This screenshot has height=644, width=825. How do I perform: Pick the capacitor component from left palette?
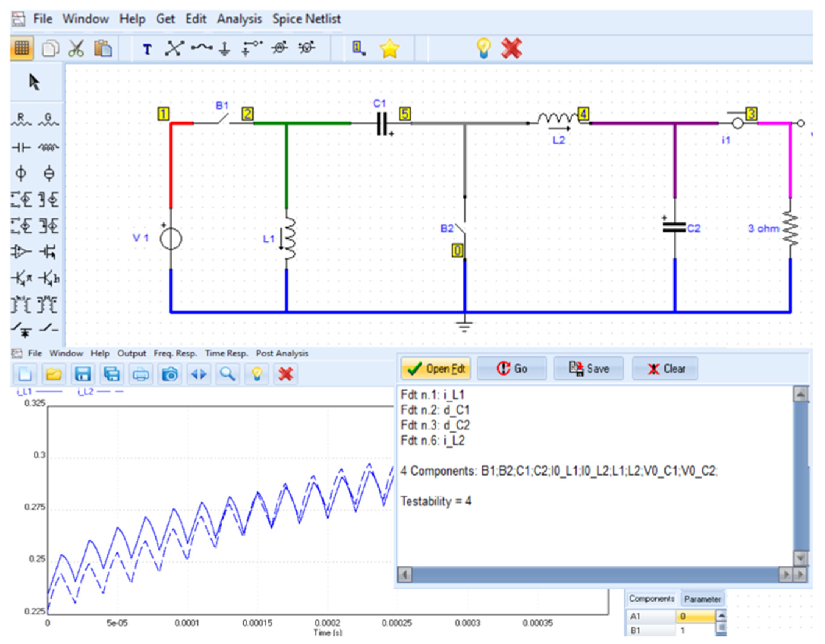click(x=21, y=148)
